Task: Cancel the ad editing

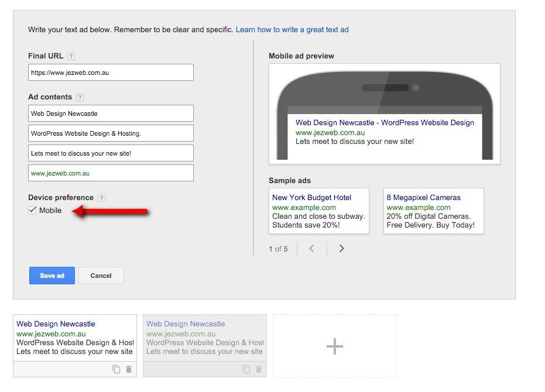Action: tap(101, 276)
